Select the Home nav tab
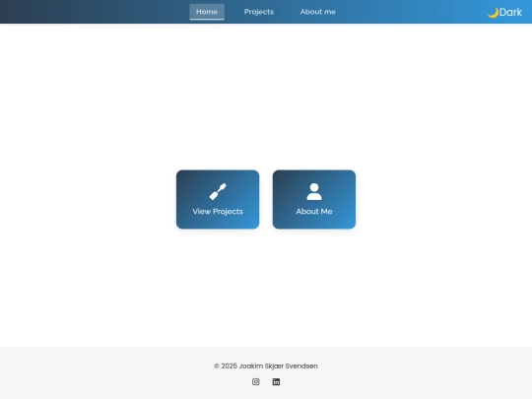This screenshot has height=399, width=532. pyautogui.click(x=207, y=12)
